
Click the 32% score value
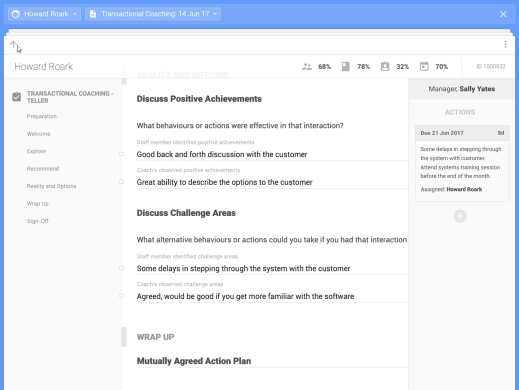click(402, 67)
